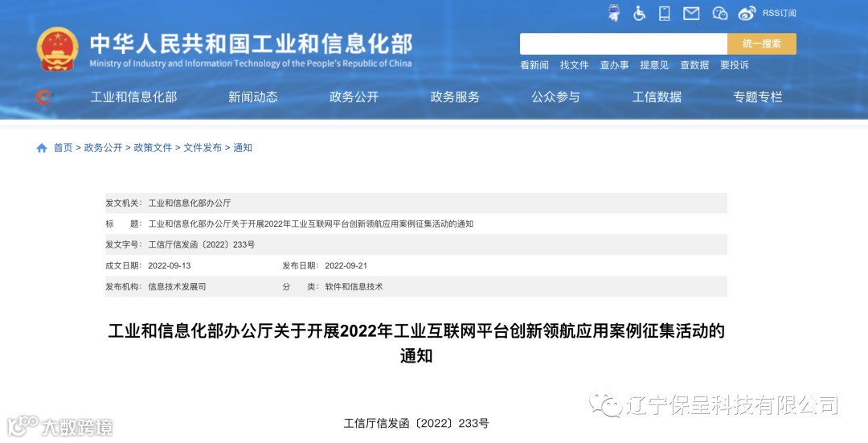Focus the site search input field
Screen dimensions: 868x443
[624, 43]
